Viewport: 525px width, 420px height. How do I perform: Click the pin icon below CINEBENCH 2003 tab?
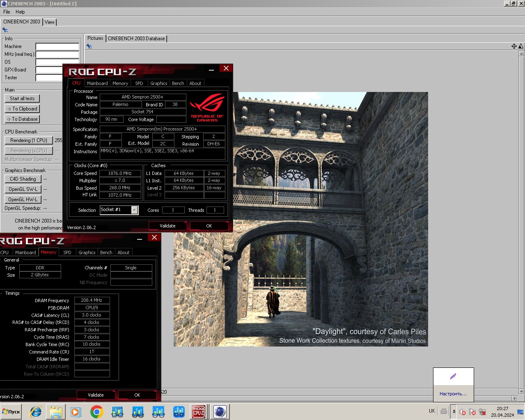[x=5, y=30]
